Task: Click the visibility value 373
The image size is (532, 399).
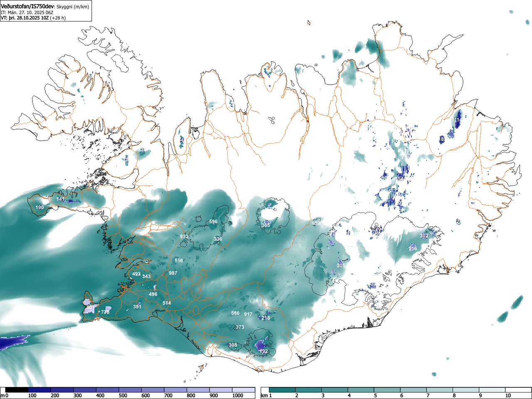Action: [x=240, y=327]
